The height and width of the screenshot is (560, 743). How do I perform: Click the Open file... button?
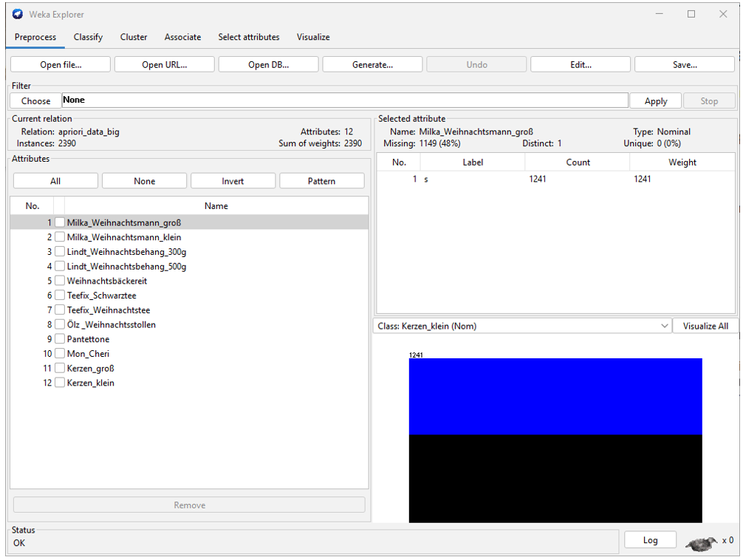click(61, 64)
